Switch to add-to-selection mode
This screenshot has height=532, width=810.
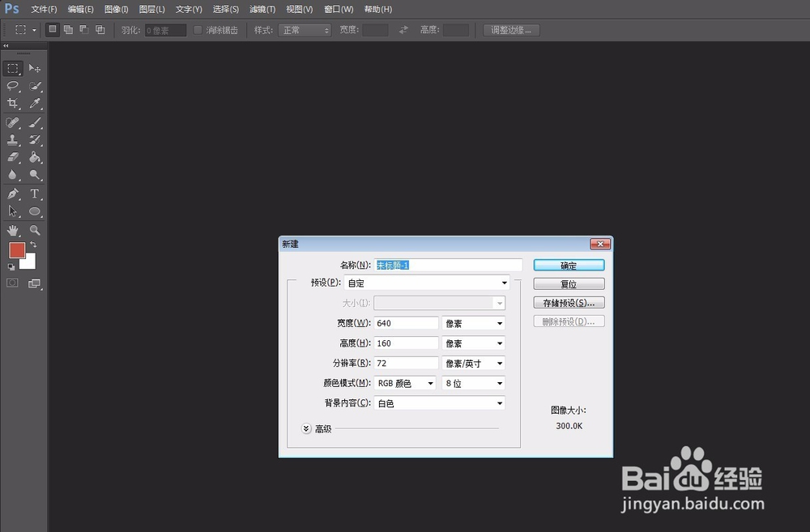point(69,29)
